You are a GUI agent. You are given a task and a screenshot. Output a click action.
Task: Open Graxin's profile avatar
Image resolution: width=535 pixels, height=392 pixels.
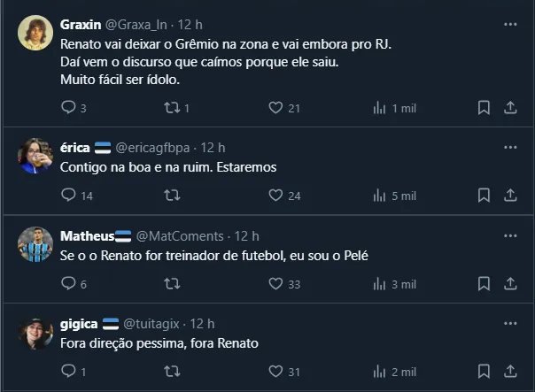pos(35,33)
